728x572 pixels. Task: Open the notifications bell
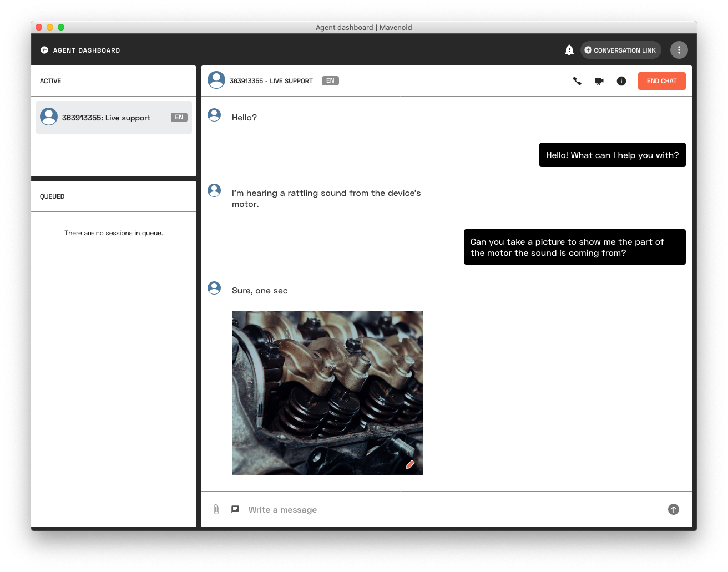pyautogui.click(x=569, y=50)
